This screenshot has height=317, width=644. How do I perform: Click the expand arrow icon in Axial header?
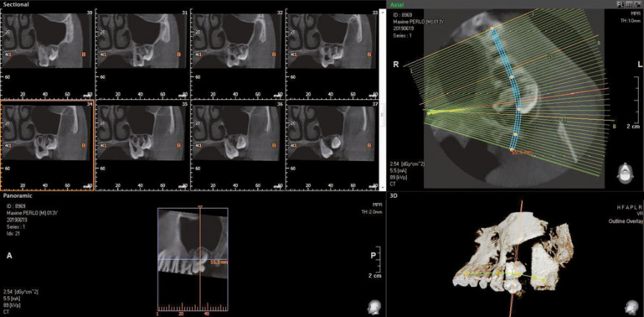[638, 4]
